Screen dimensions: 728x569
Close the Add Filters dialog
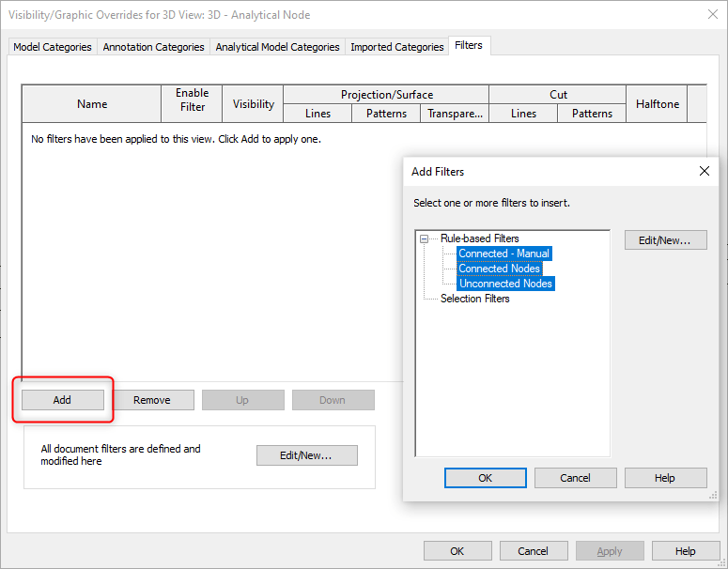pos(705,171)
